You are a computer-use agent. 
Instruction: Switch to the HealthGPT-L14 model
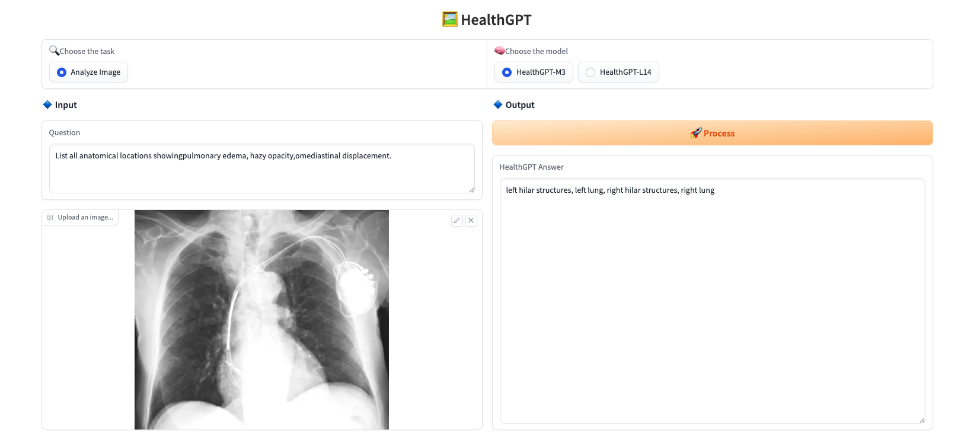point(590,72)
